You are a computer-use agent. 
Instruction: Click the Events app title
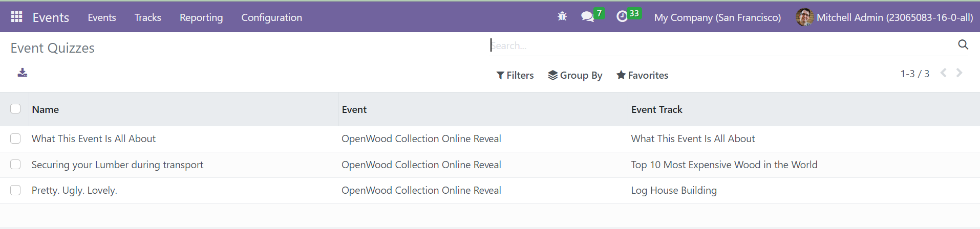pyautogui.click(x=51, y=17)
